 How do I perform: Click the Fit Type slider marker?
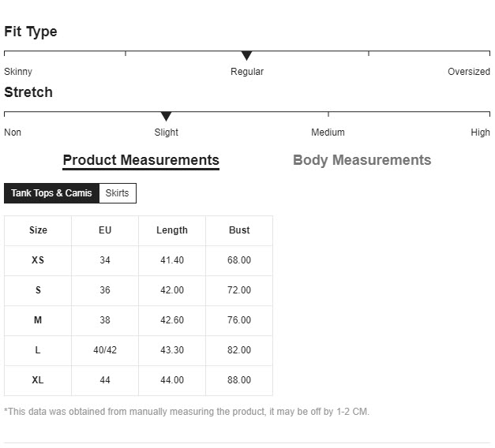(246, 55)
